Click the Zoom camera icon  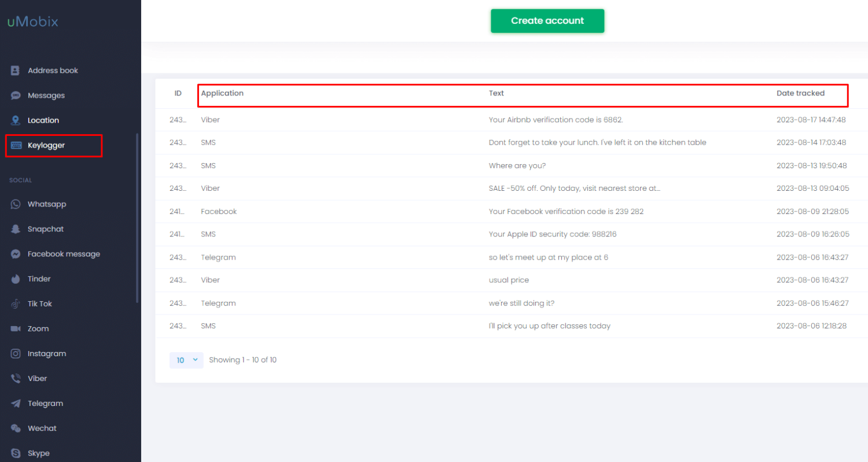[x=16, y=328]
